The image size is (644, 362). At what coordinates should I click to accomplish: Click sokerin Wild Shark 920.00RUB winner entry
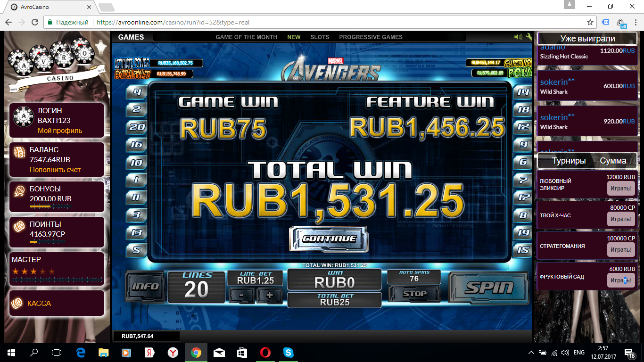587,122
